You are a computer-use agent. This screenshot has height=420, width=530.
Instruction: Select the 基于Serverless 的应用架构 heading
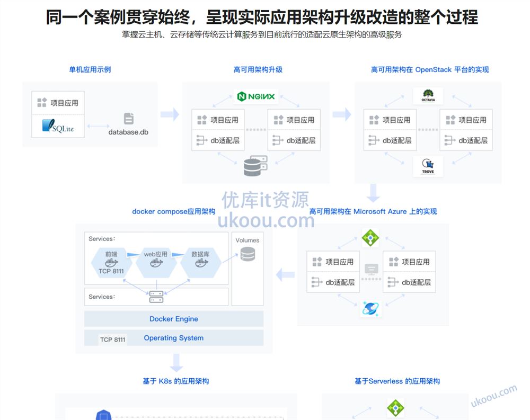click(x=397, y=381)
